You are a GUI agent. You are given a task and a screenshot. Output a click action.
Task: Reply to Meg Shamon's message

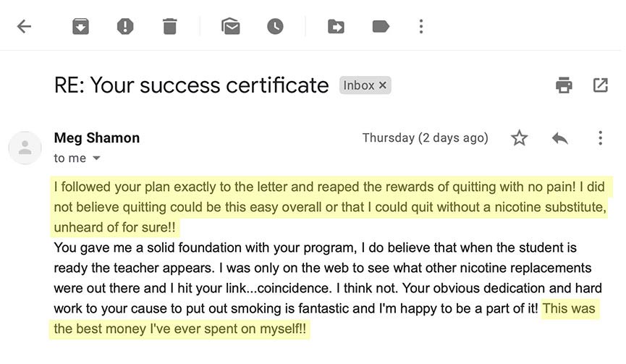[x=559, y=138]
